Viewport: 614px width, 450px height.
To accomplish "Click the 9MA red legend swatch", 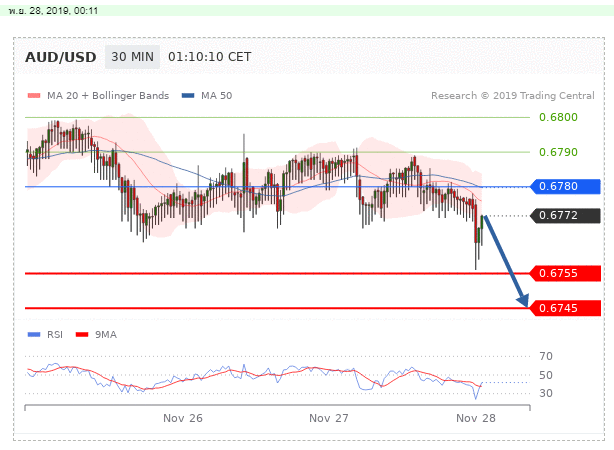I will [x=82, y=334].
